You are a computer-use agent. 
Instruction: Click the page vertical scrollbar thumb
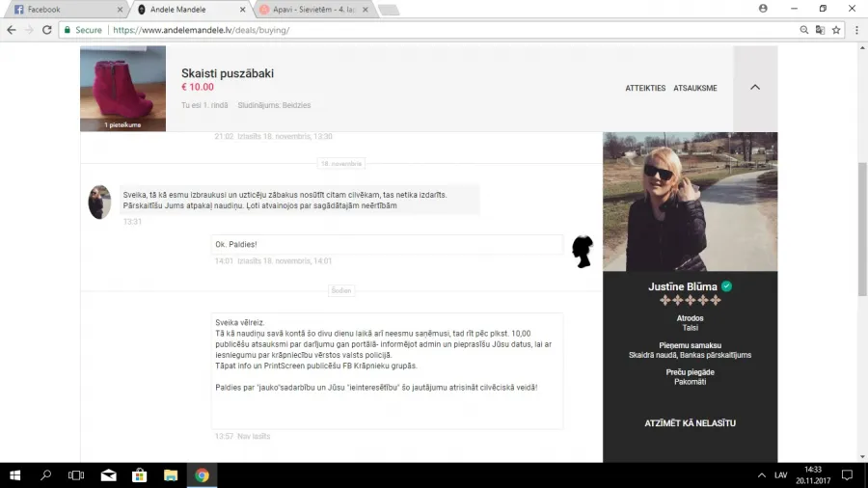coord(862,230)
